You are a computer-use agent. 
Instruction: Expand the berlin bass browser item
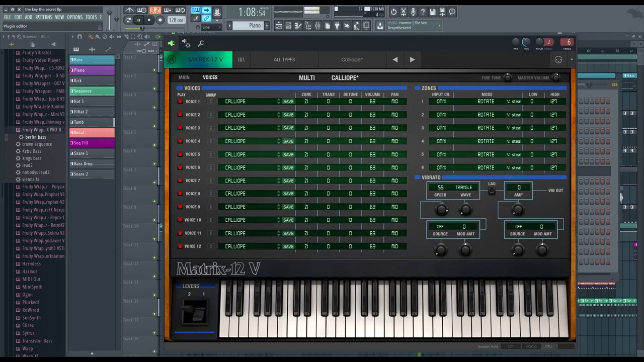click(35, 137)
